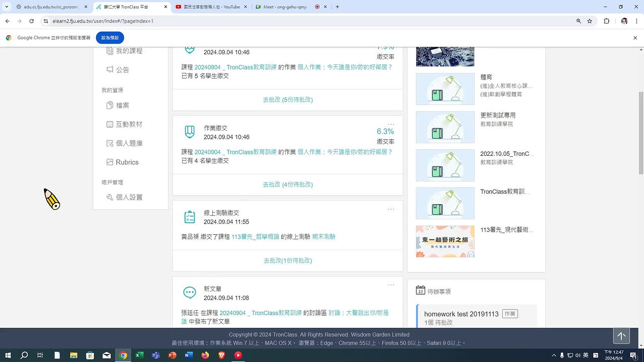Show hidden system tray icons
Viewport: 644px width, 362px height.
pos(554,355)
